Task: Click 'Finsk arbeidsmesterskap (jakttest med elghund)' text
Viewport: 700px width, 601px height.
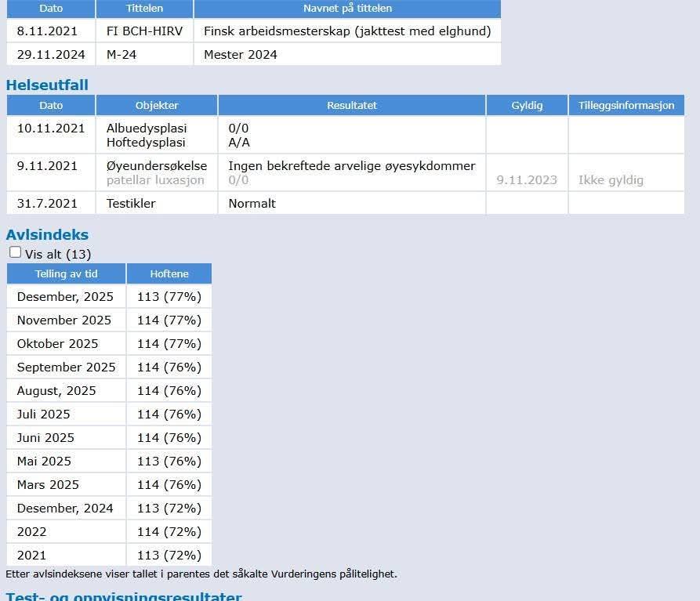Action: click(347, 31)
